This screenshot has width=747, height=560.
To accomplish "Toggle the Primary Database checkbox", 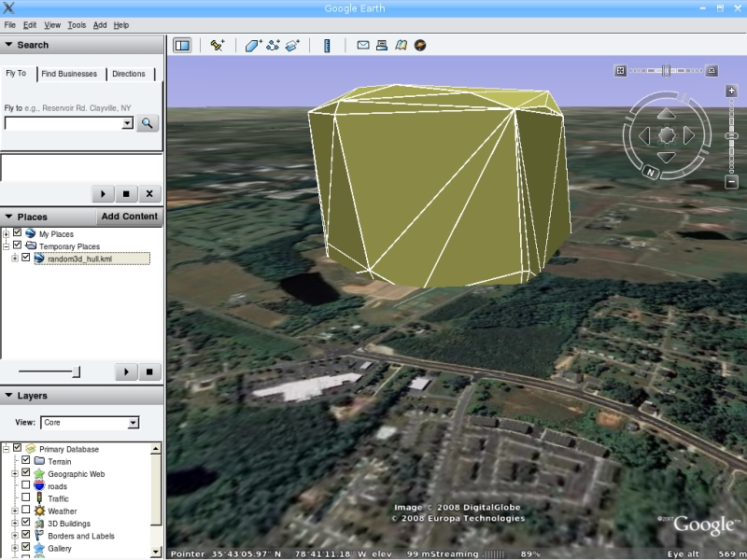I will click(x=18, y=448).
